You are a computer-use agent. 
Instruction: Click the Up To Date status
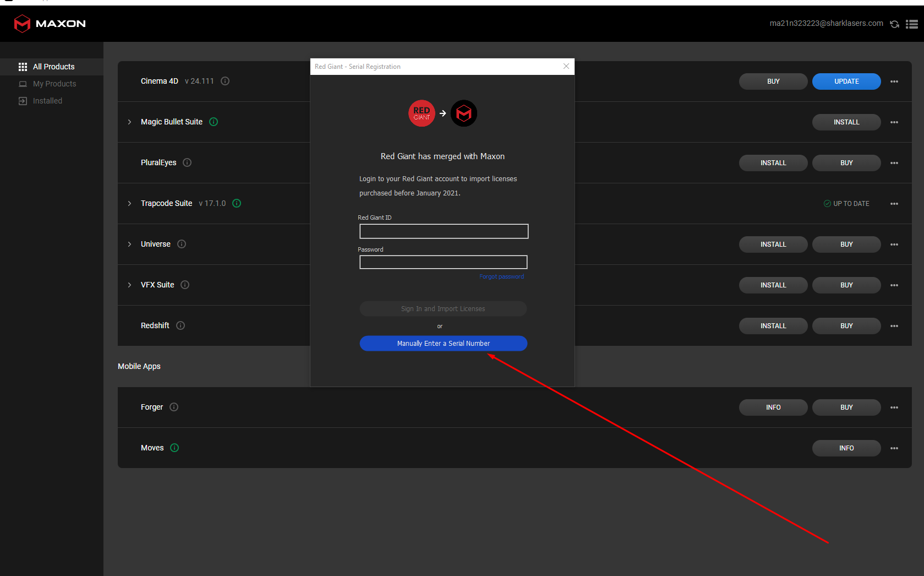846,204
